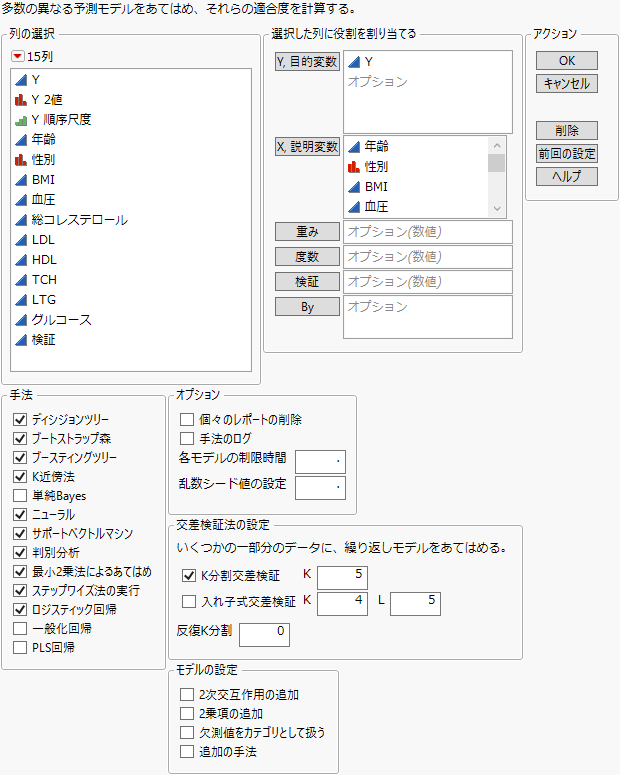Toggle ステップワイズ法の実行 checkbox
Image resolution: width=620 pixels, height=775 pixels.
20,591
